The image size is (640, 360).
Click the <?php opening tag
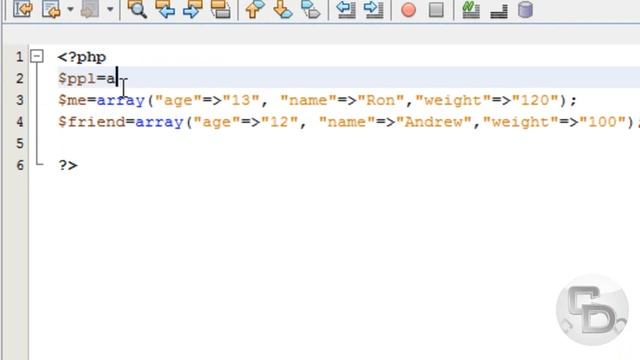pos(82,57)
